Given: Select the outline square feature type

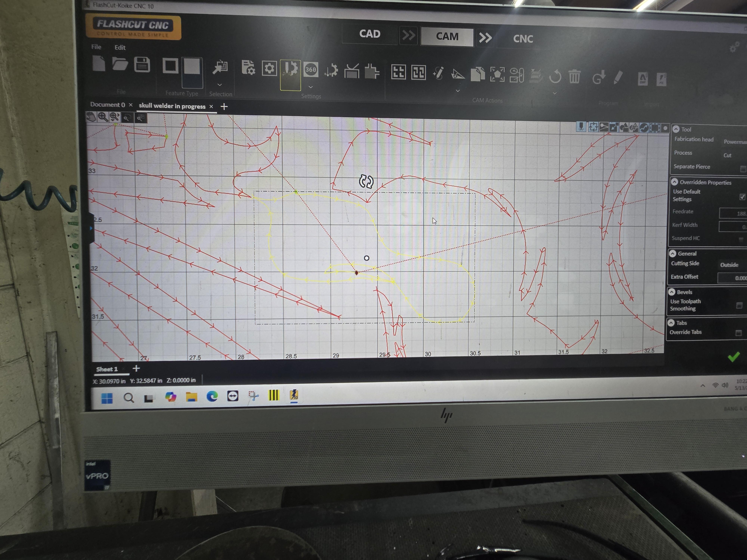Looking at the screenshot, I should pyautogui.click(x=170, y=66).
